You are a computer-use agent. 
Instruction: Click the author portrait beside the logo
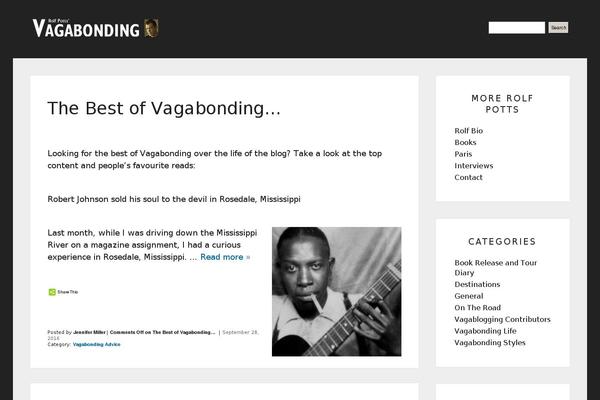[151, 28]
